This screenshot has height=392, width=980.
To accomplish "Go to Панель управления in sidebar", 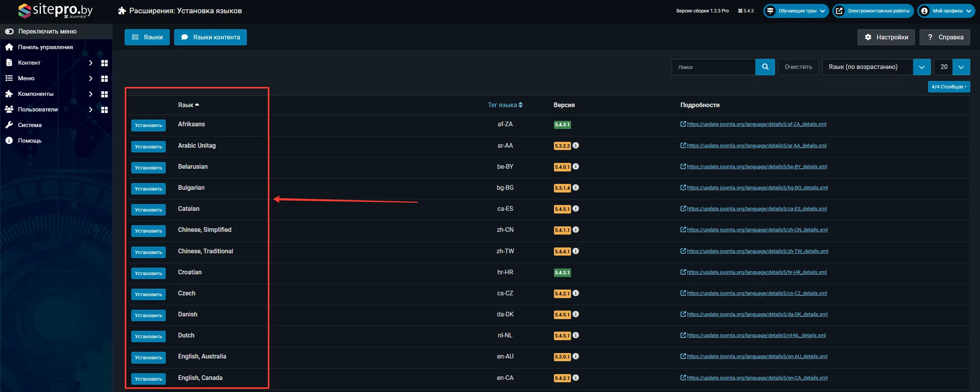I will tap(45, 47).
